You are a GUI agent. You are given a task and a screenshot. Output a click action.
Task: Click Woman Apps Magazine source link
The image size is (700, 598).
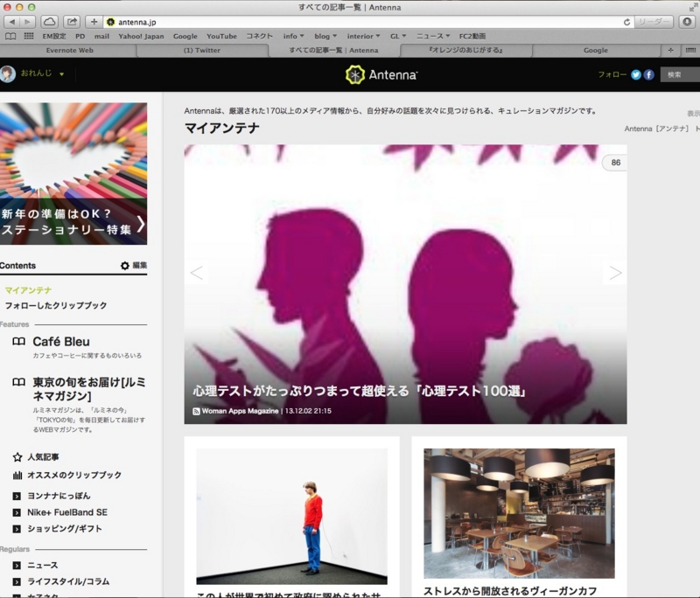click(240, 411)
